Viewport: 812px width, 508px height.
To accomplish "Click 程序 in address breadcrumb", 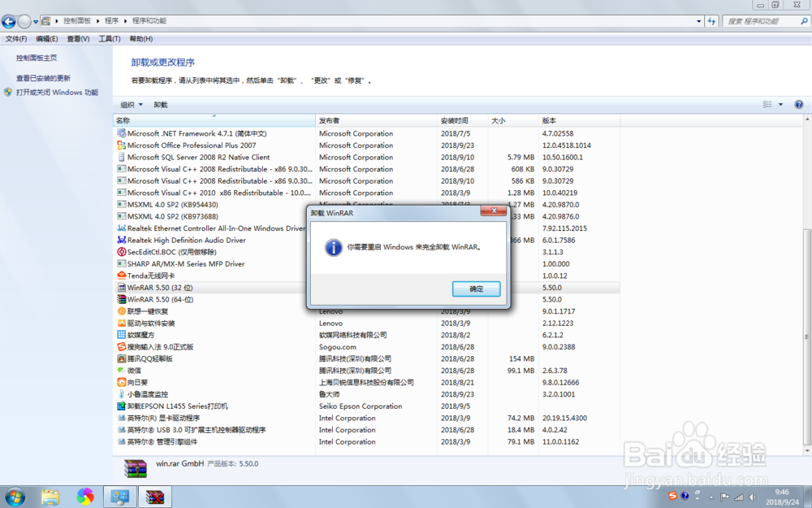I will [x=111, y=21].
